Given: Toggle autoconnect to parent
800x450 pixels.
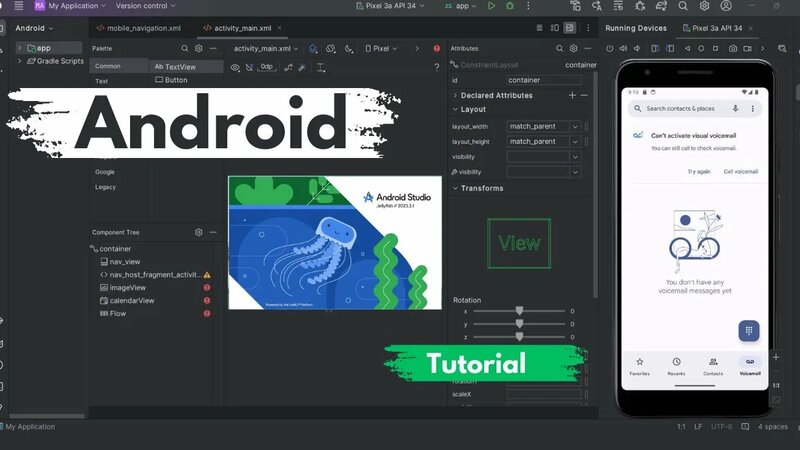Looking at the screenshot, I should point(249,67).
